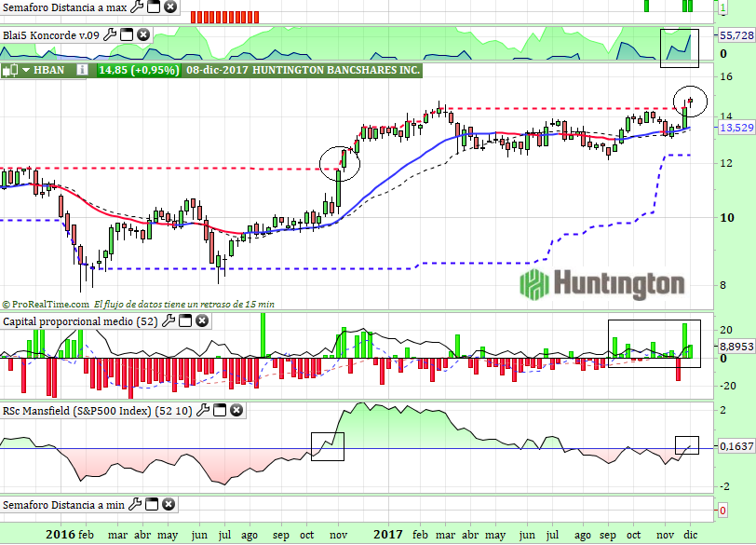This screenshot has height=545, width=756.
Task: Close the Semaforo Distancia a max indicator
Action: pos(170,7)
